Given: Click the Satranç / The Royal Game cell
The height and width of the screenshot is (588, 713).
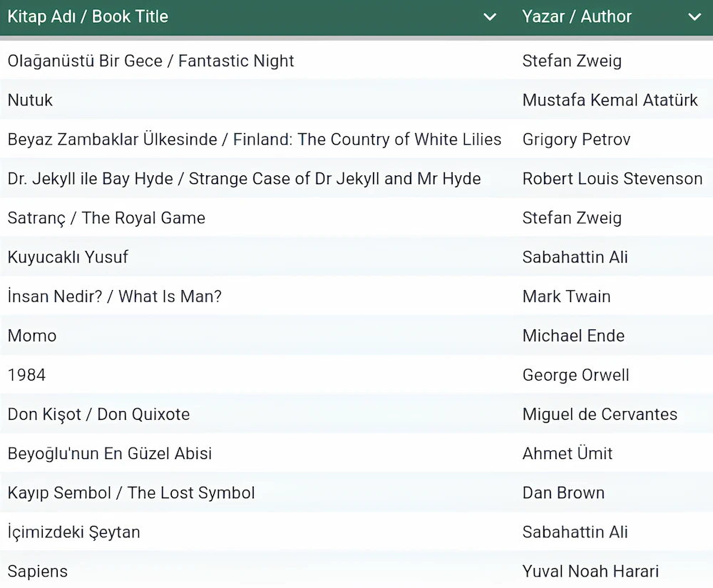Looking at the screenshot, I should 106,218.
